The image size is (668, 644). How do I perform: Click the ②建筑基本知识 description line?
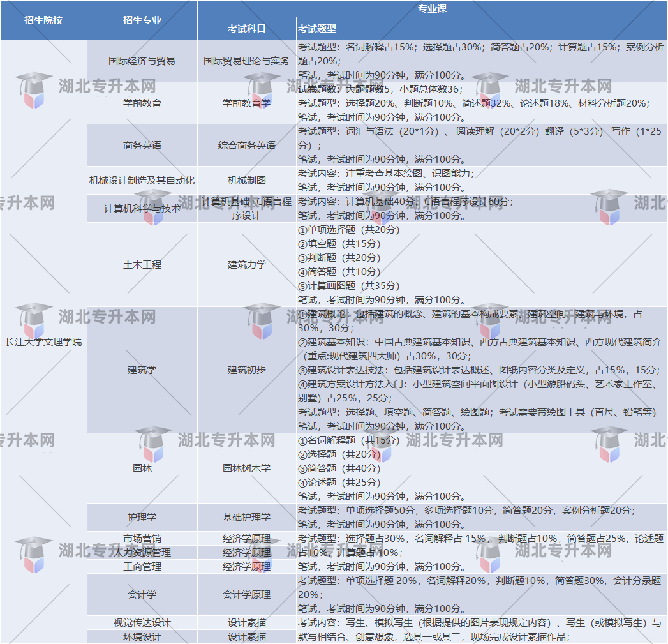480,349
